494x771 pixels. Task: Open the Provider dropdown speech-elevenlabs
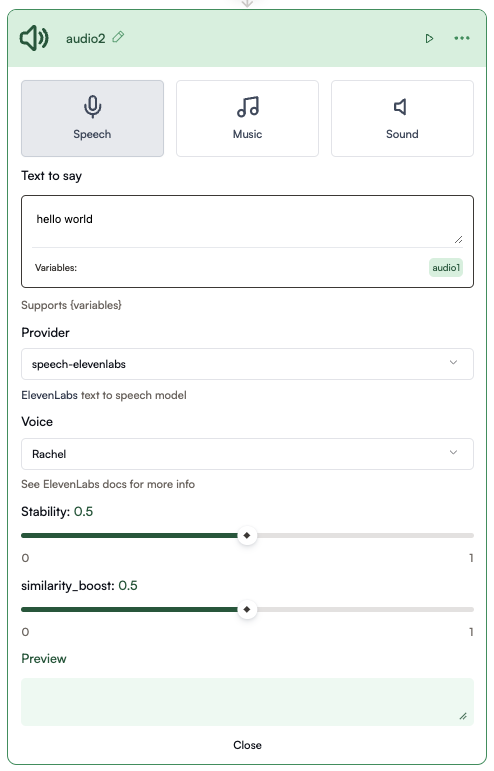coord(247,364)
